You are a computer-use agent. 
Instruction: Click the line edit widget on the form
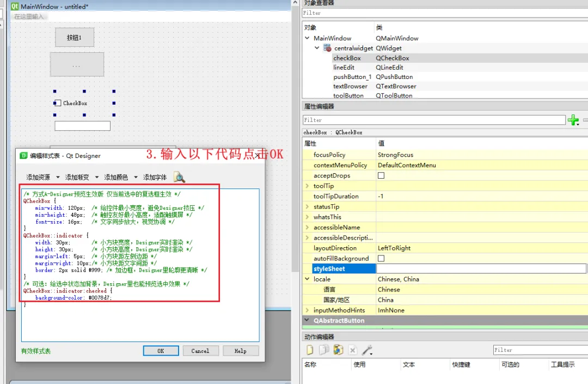pos(83,126)
